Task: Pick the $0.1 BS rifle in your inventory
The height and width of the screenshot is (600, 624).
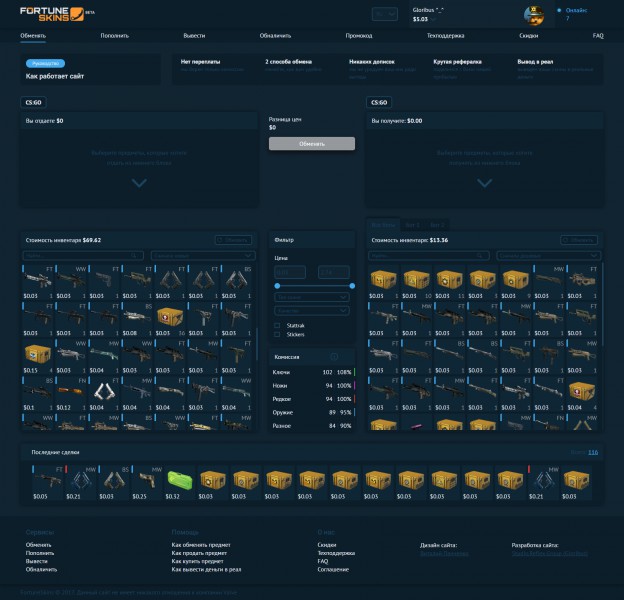Action: pos(38,393)
